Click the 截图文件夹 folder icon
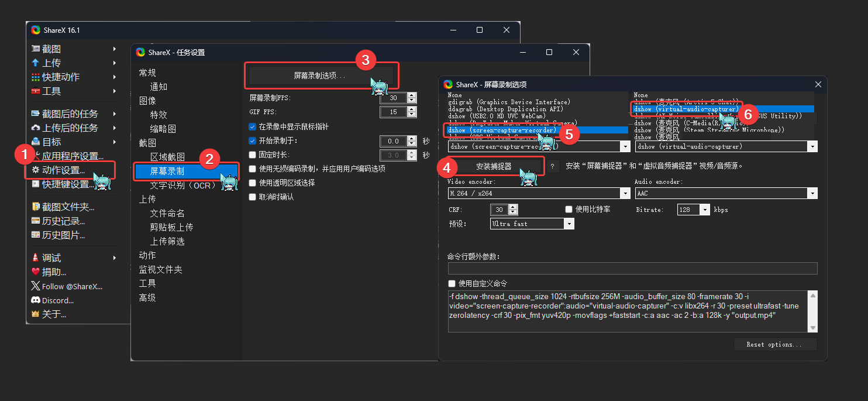Viewport: 868px width, 401px height. coord(36,207)
